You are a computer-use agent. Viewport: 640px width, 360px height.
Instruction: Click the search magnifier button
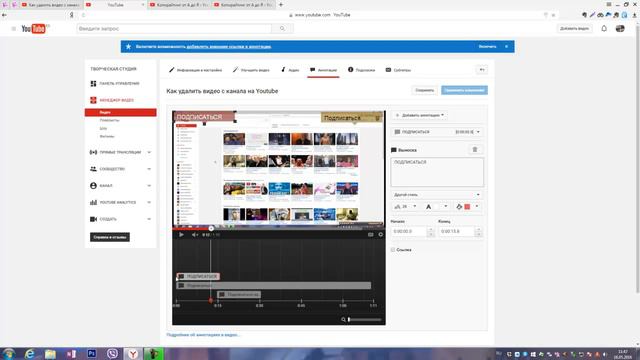(x=282, y=29)
